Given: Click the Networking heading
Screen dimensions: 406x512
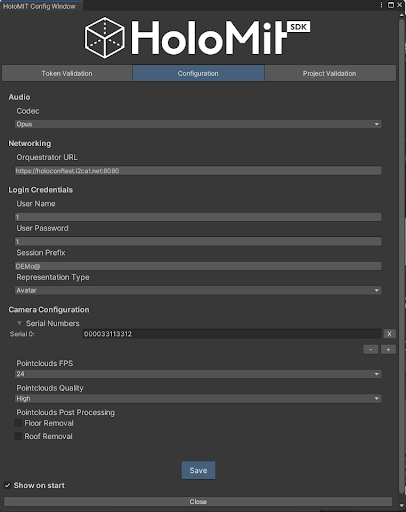Looking at the screenshot, I should click(30, 143).
